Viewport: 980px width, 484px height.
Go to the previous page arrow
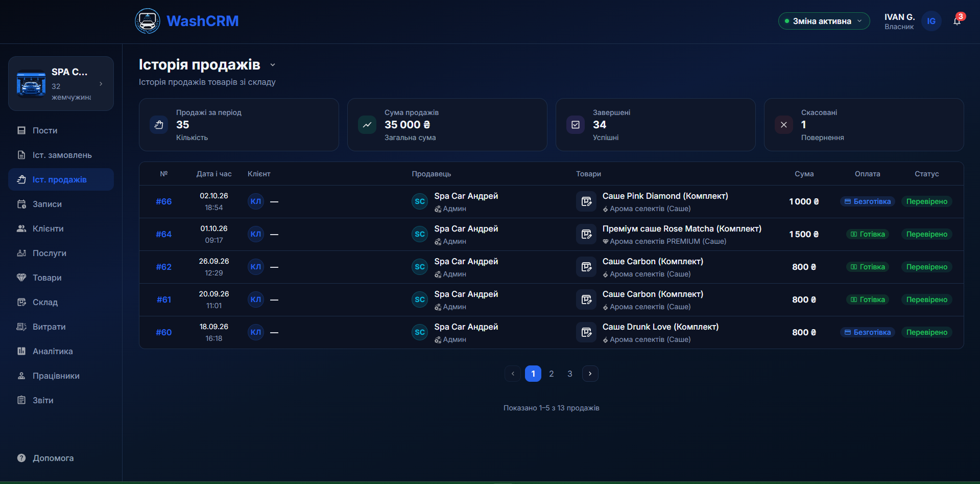(x=513, y=374)
